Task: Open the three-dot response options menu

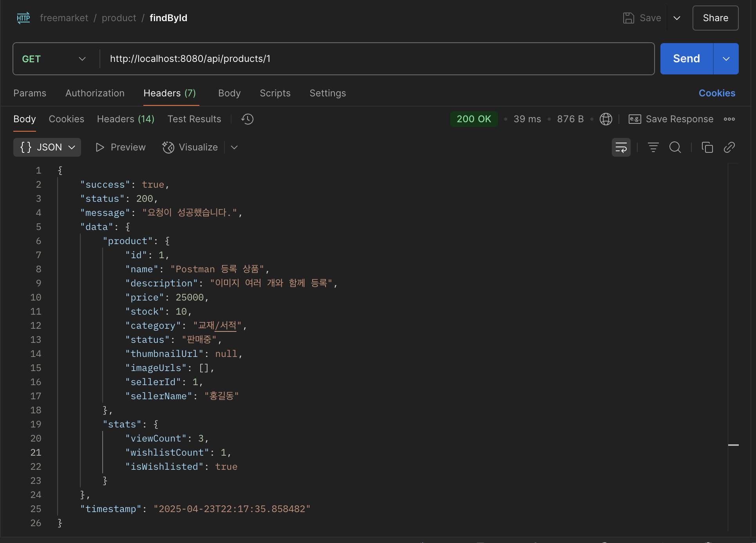Action: (x=729, y=119)
